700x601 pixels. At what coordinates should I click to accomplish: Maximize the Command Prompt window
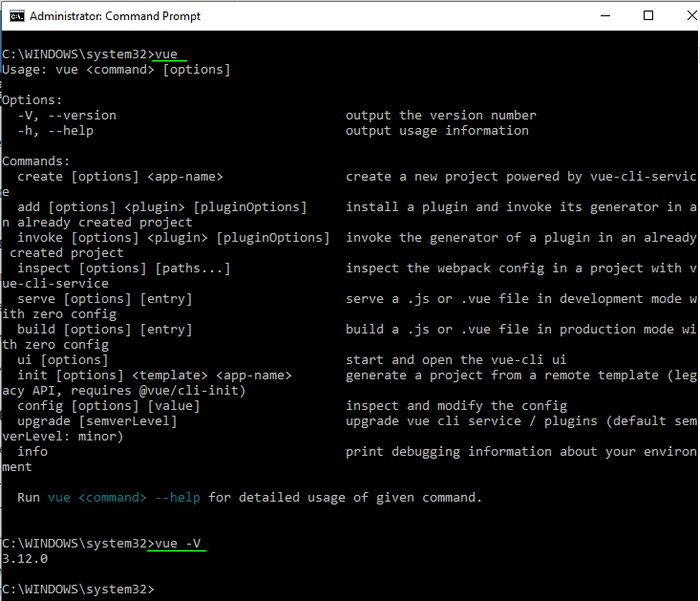(x=648, y=16)
